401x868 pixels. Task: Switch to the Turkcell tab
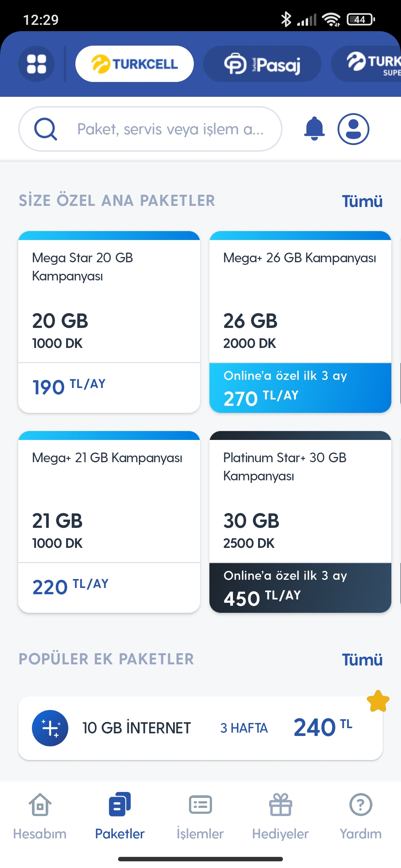(134, 64)
